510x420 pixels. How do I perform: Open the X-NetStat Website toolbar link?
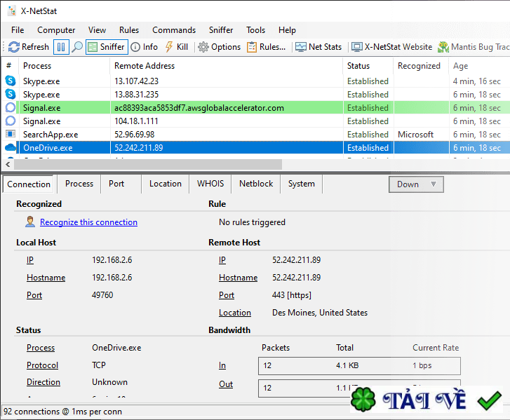click(392, 47)
